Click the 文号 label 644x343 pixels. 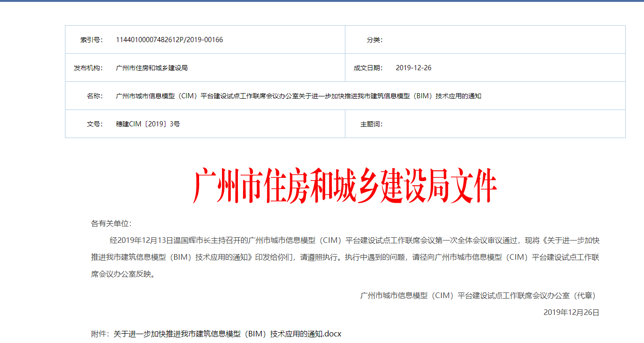pyautogui.click(x=94, y=124)
